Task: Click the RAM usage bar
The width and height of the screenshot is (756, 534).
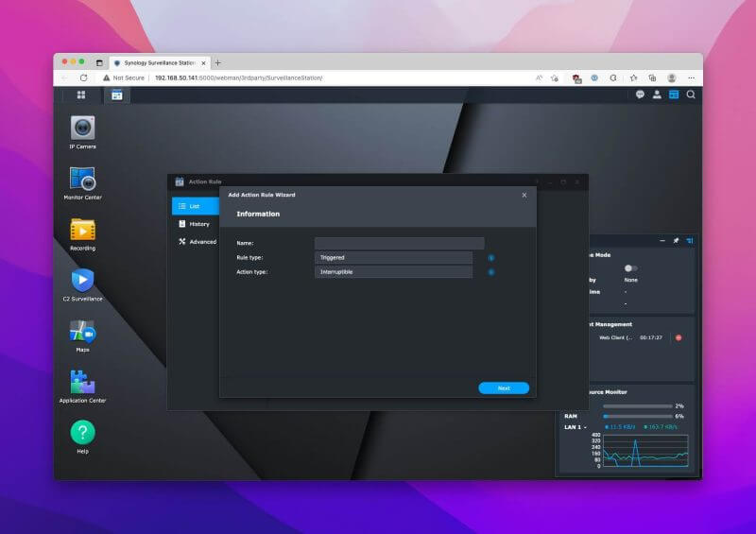Action: [637, 416]
